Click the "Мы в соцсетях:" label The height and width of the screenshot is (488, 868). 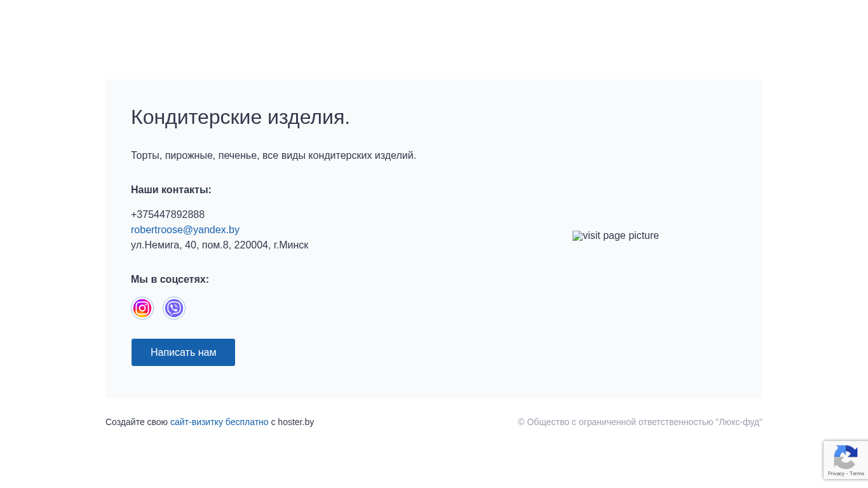[x=170, y=280]
